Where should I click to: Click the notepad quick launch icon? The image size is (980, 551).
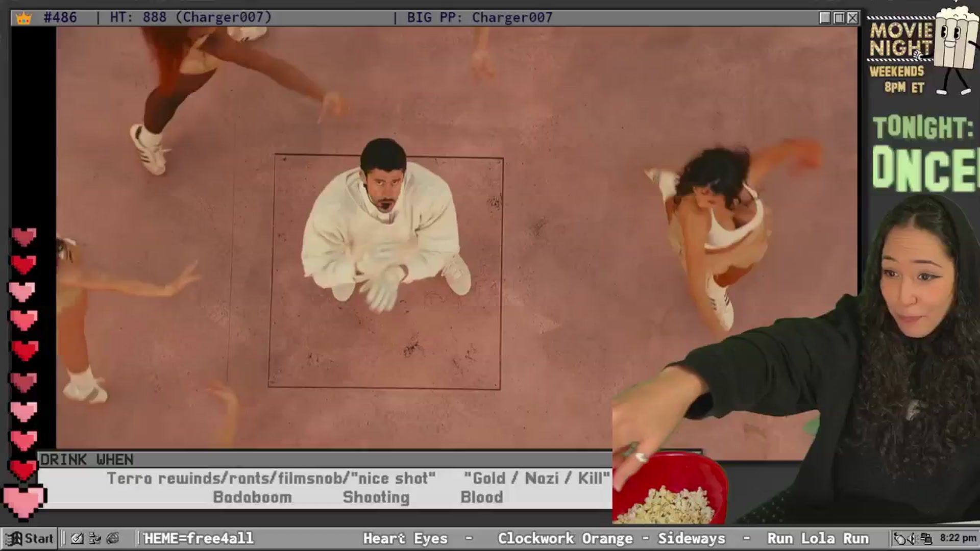pos(77,538)
